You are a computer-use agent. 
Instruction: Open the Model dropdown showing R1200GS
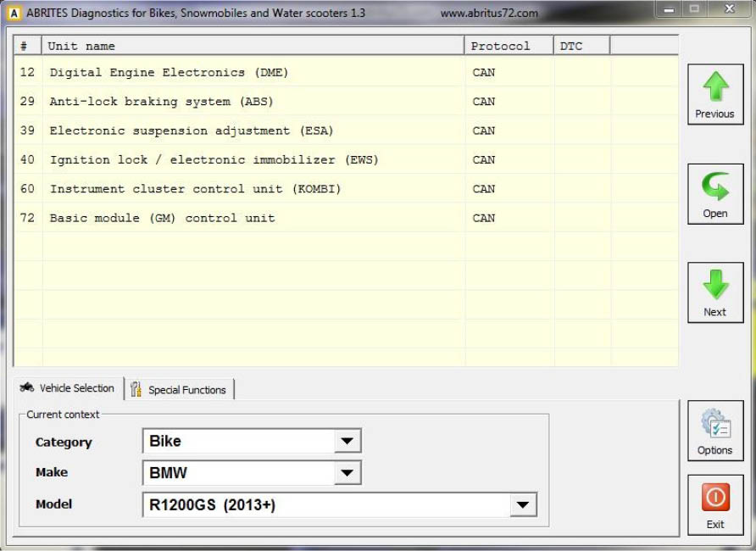pos(522,505)
